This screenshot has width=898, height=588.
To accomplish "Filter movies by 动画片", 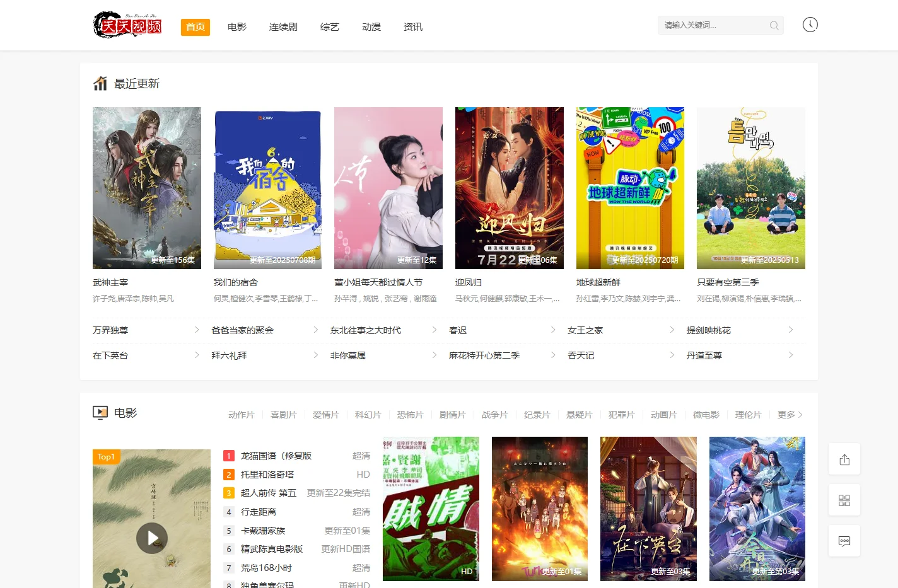I will click(664, 415).
